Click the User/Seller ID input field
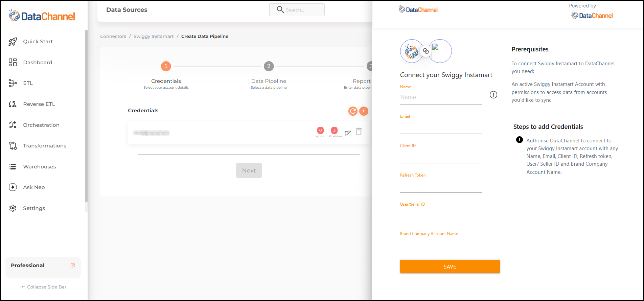This screenshot has height=301, width=644. tap(441, 215)
